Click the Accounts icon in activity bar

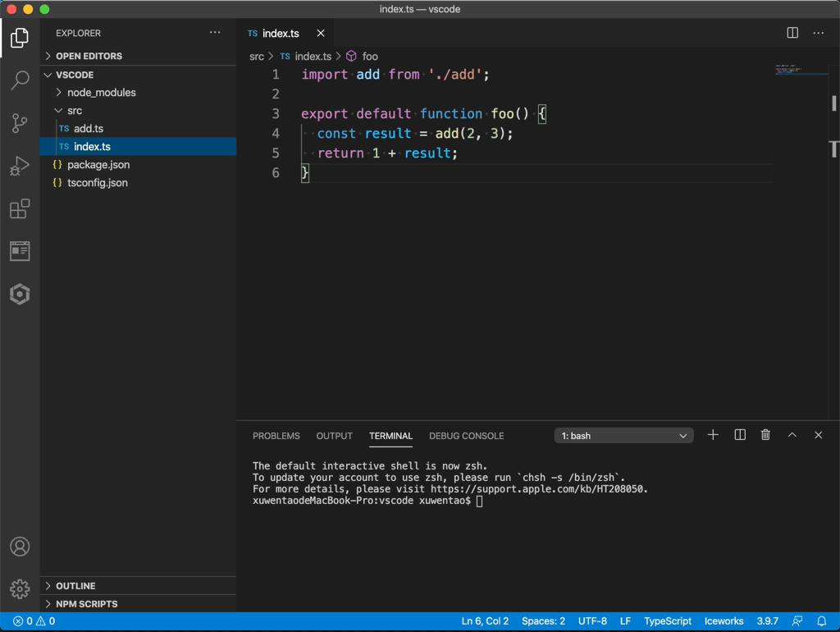click(x=20, y=547)
